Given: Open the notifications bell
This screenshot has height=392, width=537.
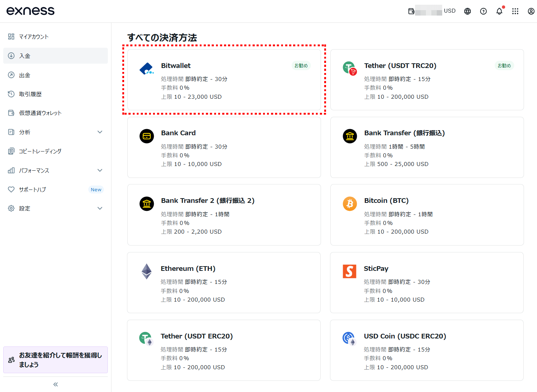Looking at the screenshot, I should pyautogui.click(x=499, y=11).
